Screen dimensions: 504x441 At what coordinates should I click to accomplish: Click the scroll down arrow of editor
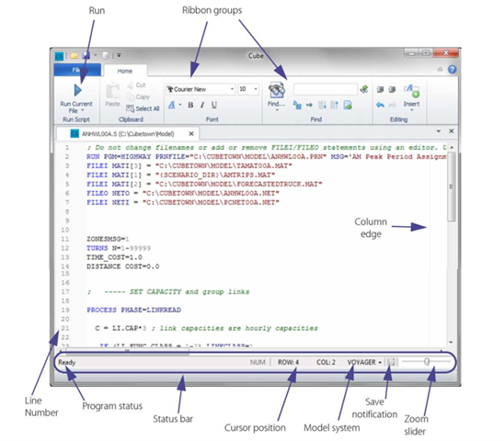[451, 343]
